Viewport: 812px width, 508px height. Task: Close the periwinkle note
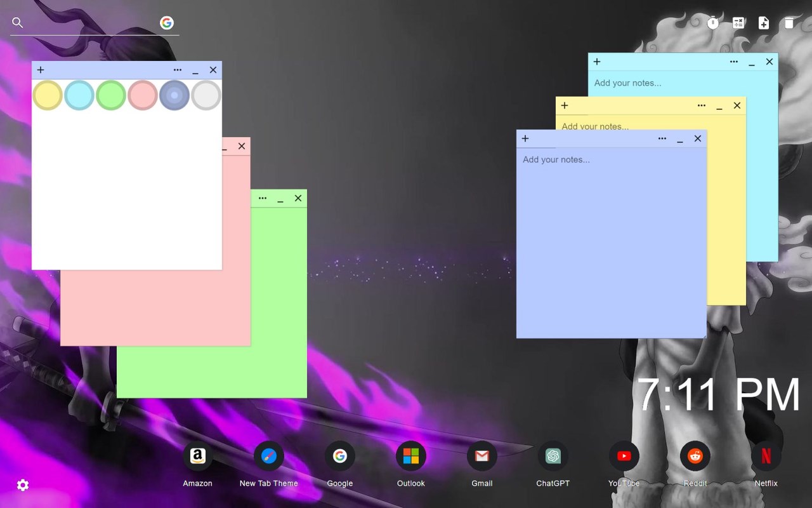click(x=698, y=138)
